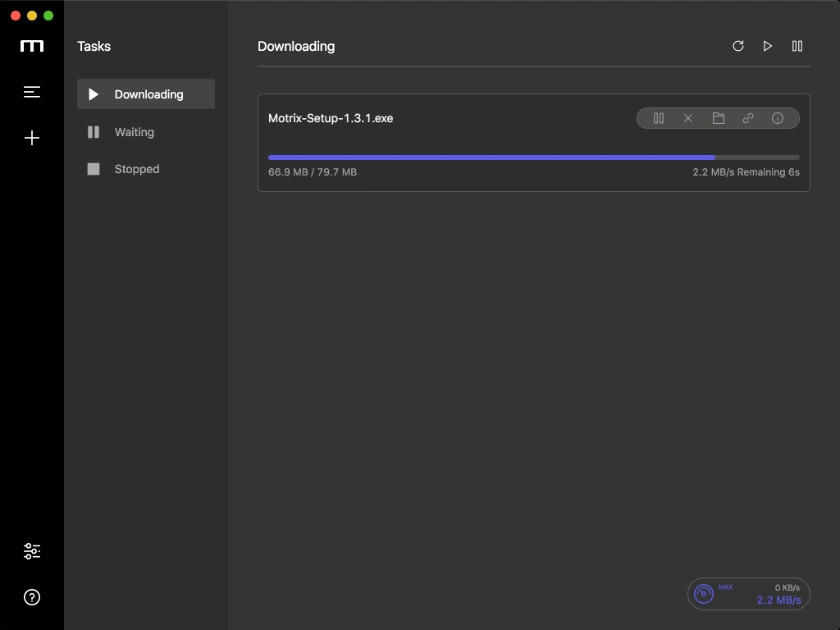Pause the Motrix-Setup-1.3.1.exe download
Image resolution: width=840 pixels, height=630 pixels.
(658, 118)
